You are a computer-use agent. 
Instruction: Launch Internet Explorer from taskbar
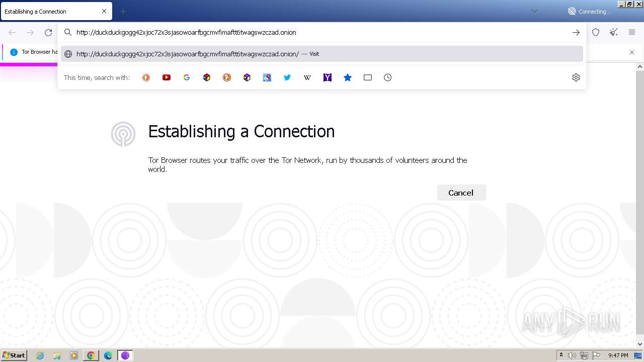pyautogui.click(x=40, y=355)
